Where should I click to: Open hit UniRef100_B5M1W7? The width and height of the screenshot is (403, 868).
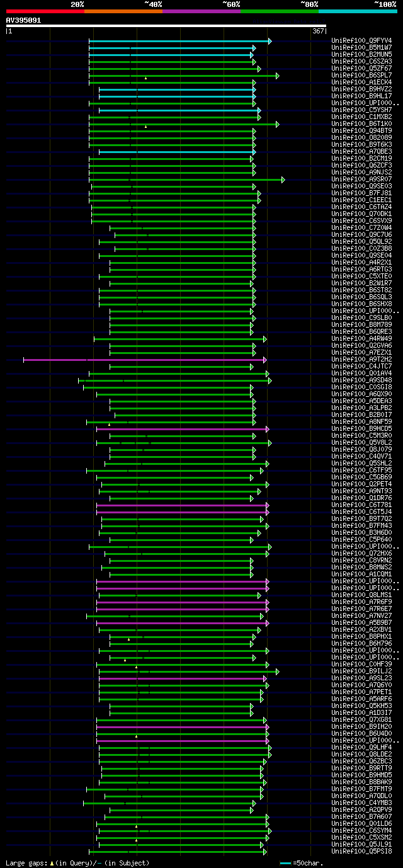click(x=361, y=48)
